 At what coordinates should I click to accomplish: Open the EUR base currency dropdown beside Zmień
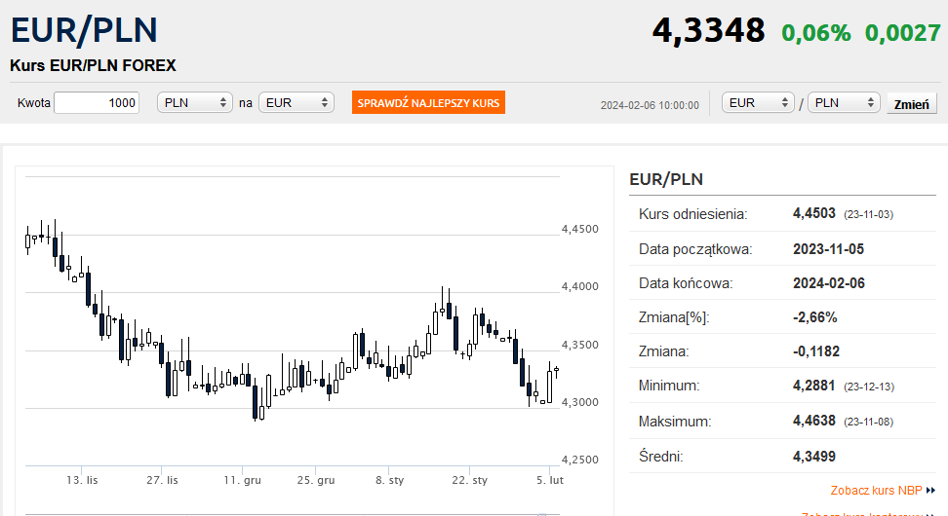click(758, 103)
